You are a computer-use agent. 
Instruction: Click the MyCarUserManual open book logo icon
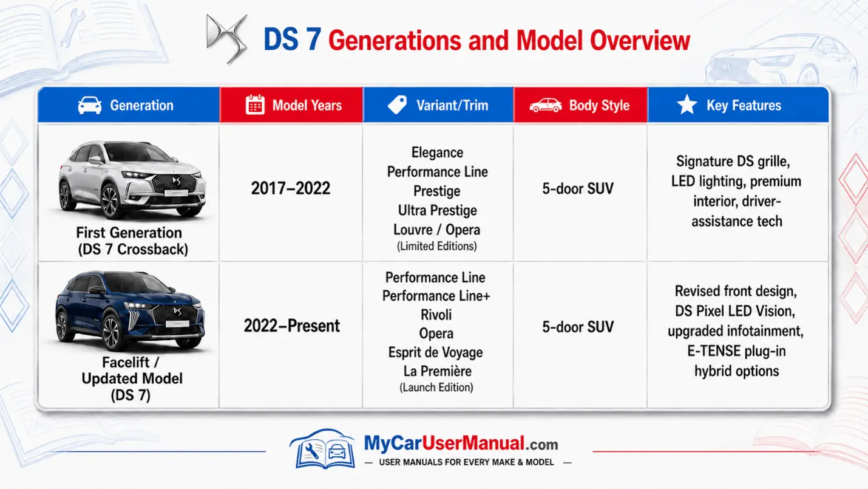322,450
